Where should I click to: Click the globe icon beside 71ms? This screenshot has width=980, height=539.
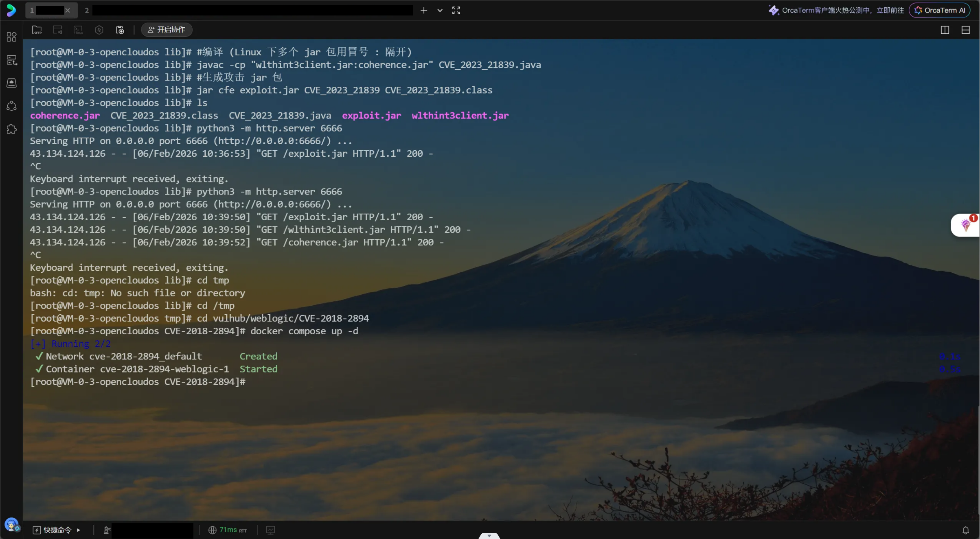click(x=212, y=530)
